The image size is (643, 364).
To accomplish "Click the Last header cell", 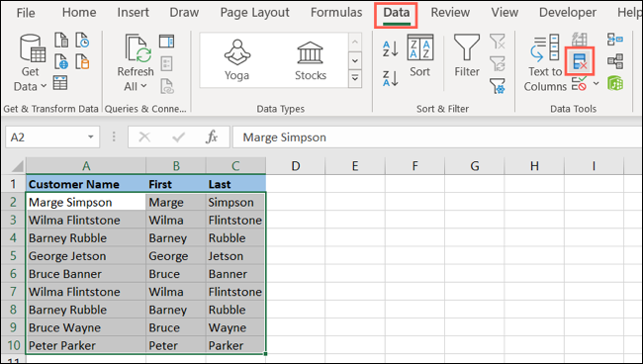I will pos(235,184).
